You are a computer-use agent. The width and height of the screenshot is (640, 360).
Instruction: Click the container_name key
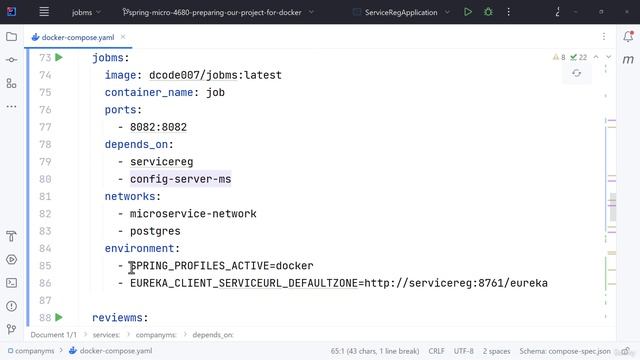(x=149, y=93)
